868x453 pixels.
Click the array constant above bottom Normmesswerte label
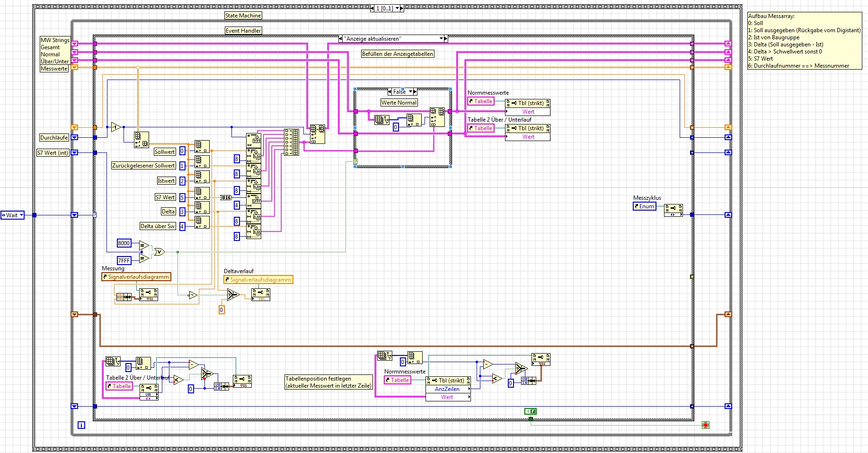[x=384, y=355]
